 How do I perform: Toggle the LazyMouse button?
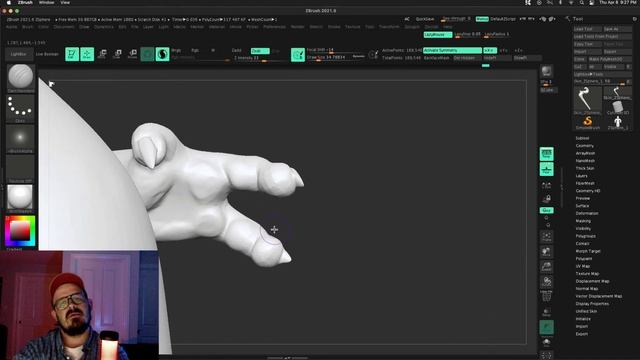pos(438,35)
